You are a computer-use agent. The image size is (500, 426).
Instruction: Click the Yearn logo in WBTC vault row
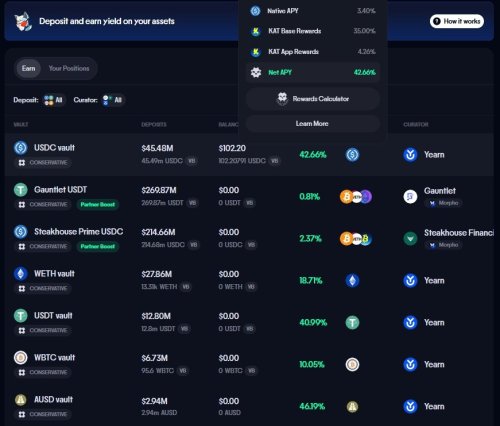(x=410, y=365)
